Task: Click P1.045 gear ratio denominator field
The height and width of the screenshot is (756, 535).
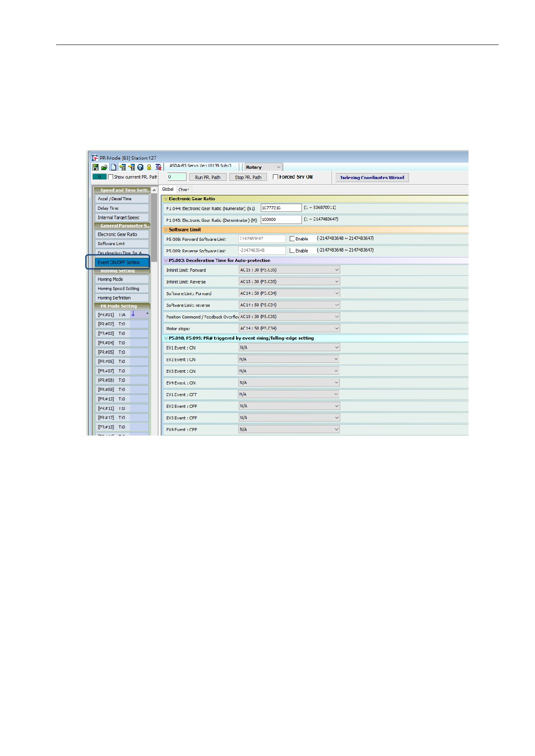Action: [281, 219]
